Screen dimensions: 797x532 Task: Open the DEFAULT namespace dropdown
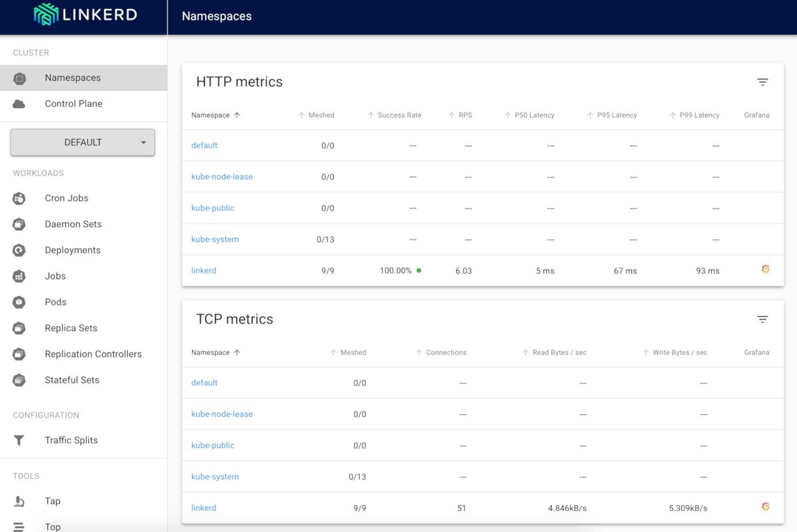[x=82, y=142]
